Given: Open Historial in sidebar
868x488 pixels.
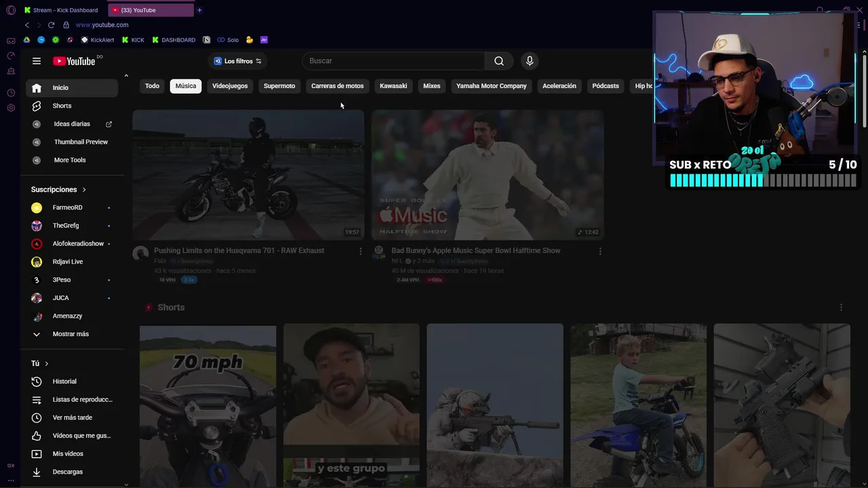Looking at the screenshot, I should point(72,382).
